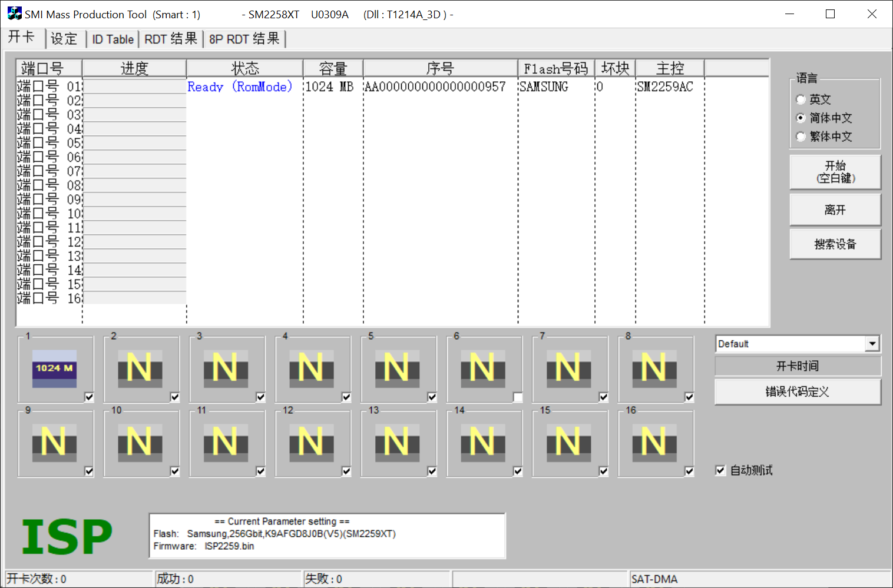Viewport: 893px width, 588px height.
Task: Click the port 16 N slot icon
Action: click(654, 443)
